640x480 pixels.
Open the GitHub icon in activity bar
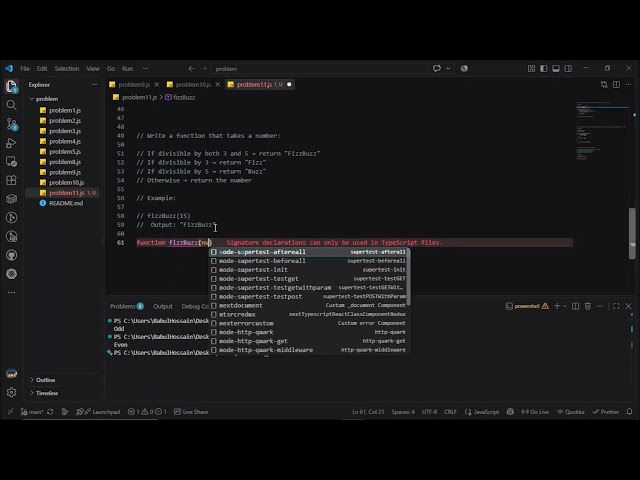tap(11, 255)
